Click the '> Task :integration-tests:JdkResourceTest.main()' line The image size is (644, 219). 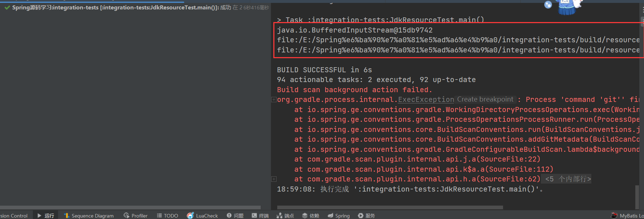381,20
